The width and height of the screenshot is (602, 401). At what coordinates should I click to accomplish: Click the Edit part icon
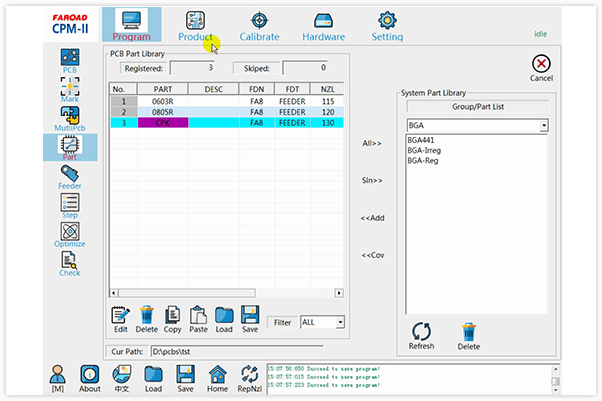121,319
